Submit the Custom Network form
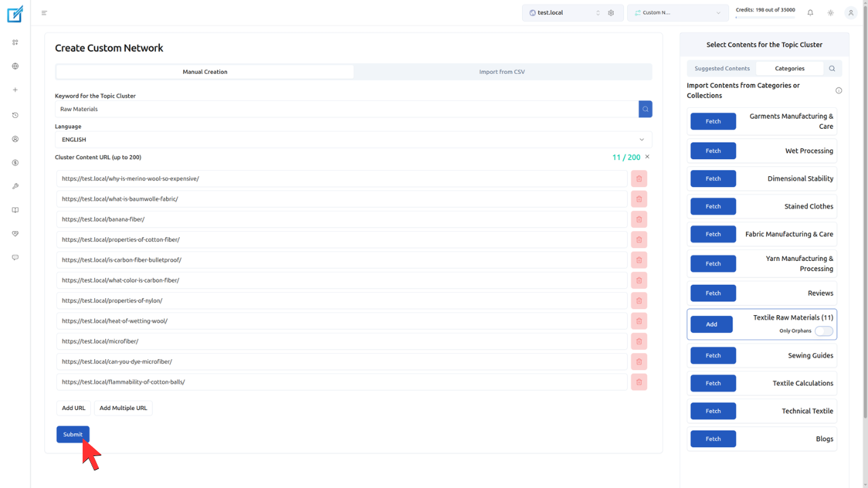 pos(73,434)
